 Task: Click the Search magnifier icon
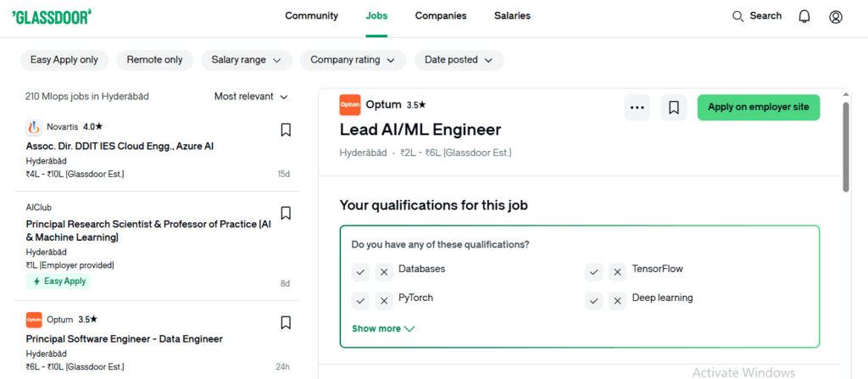[x=737, y=16]
